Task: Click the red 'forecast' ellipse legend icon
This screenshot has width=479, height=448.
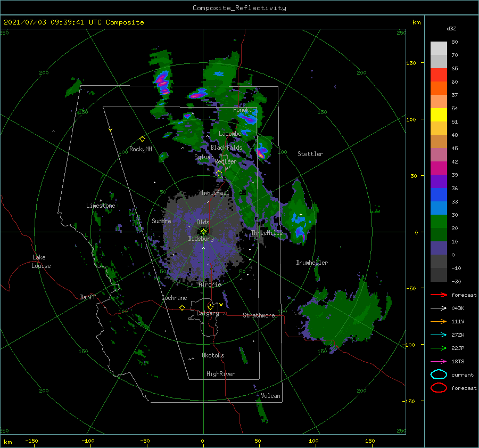Action: click(439, 388)
